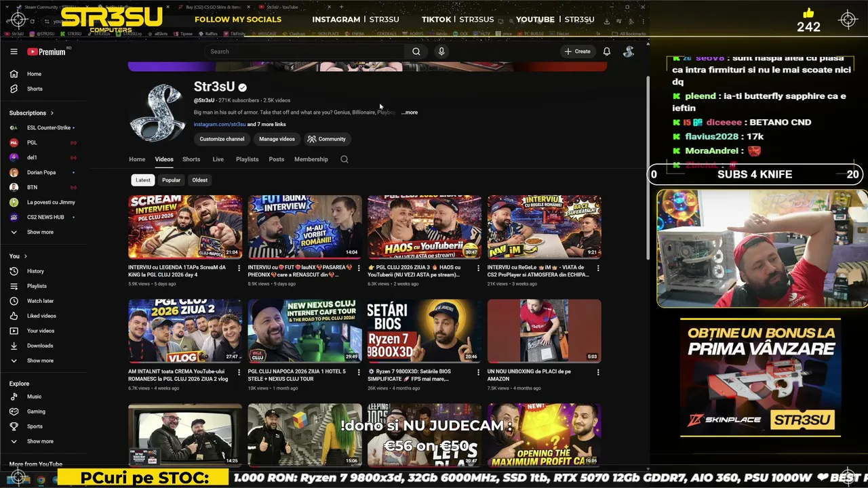Play the SETĂRI BIOS Ryzen 7 thumbnail

coord(425,331)
